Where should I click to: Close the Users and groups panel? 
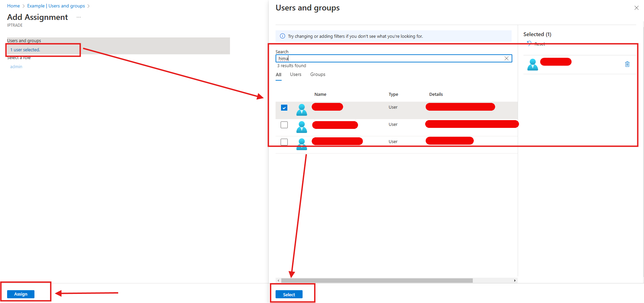(636, 8)
